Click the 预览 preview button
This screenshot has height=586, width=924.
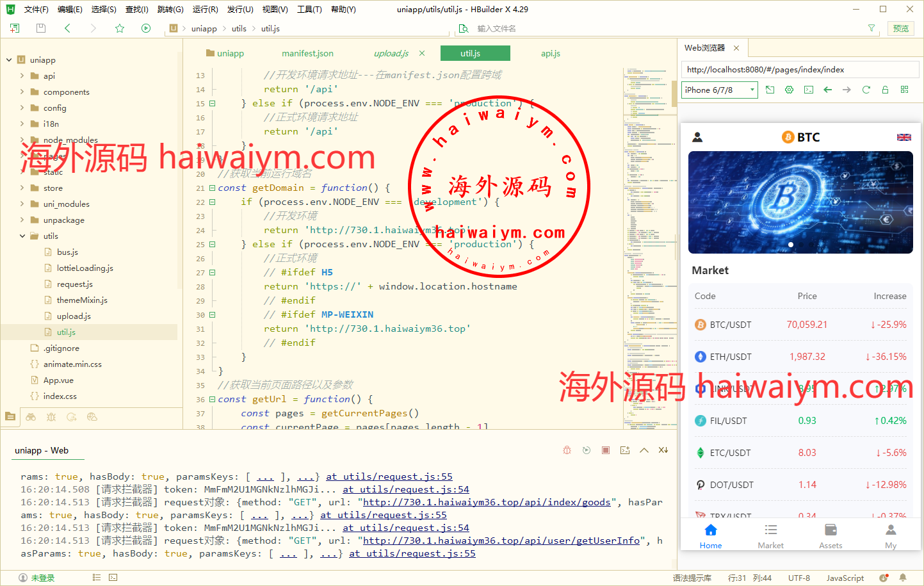901,28
